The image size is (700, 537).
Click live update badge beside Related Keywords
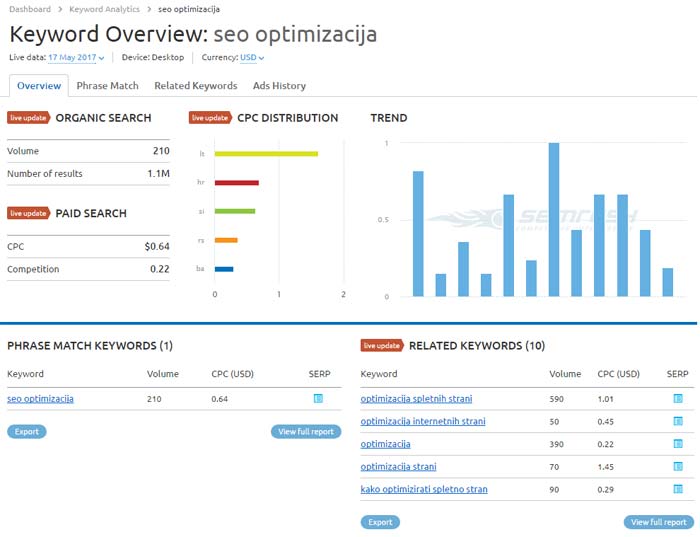click(x=382, y=346)
